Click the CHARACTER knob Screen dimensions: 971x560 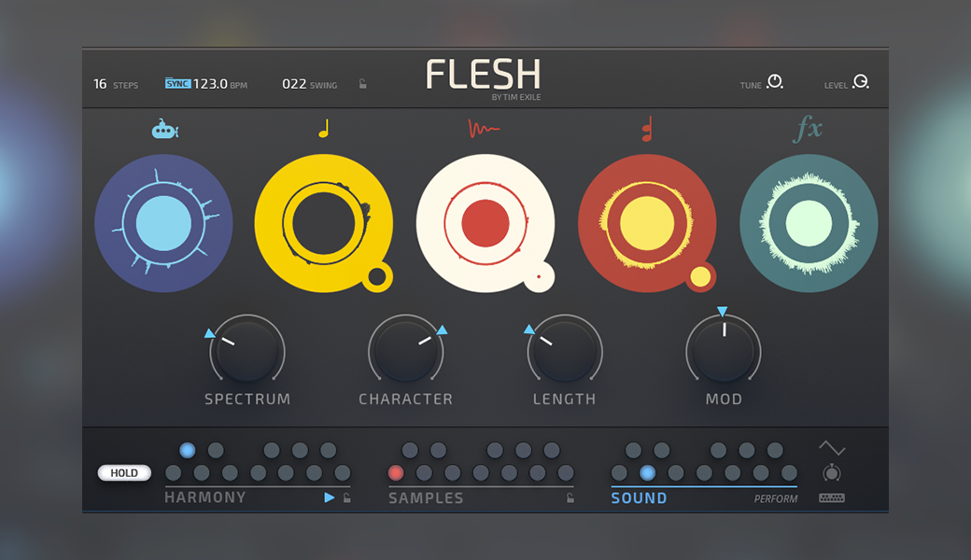pyautogui.click(x=405, y=351)
